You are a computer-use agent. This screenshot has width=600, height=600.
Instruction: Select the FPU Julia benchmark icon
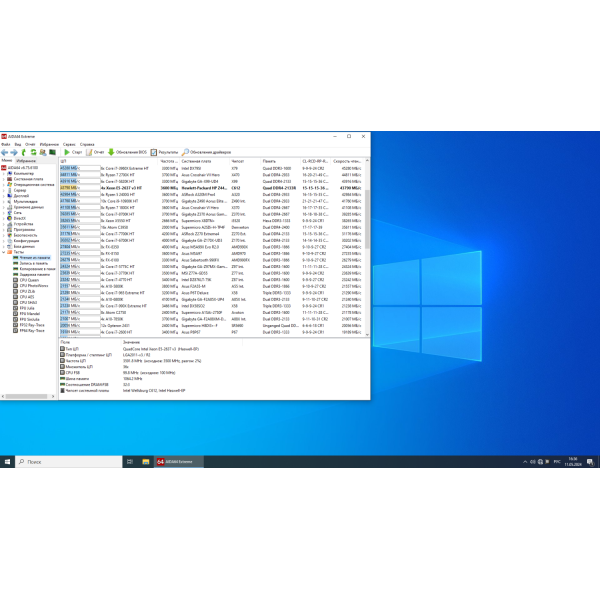coord(16,308)
